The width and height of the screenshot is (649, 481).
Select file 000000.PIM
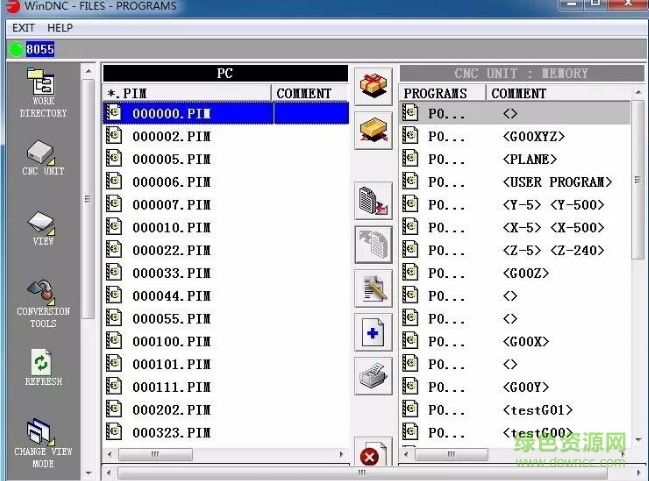226,113
